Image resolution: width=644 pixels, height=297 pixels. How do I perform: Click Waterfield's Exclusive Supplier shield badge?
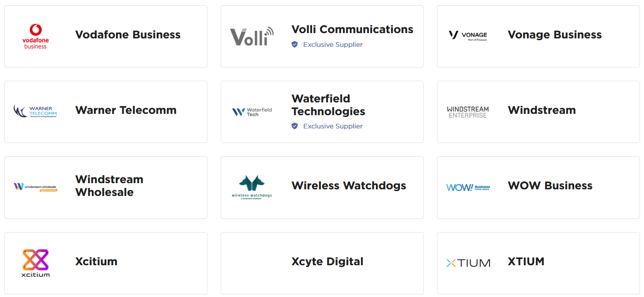[295, 126]
